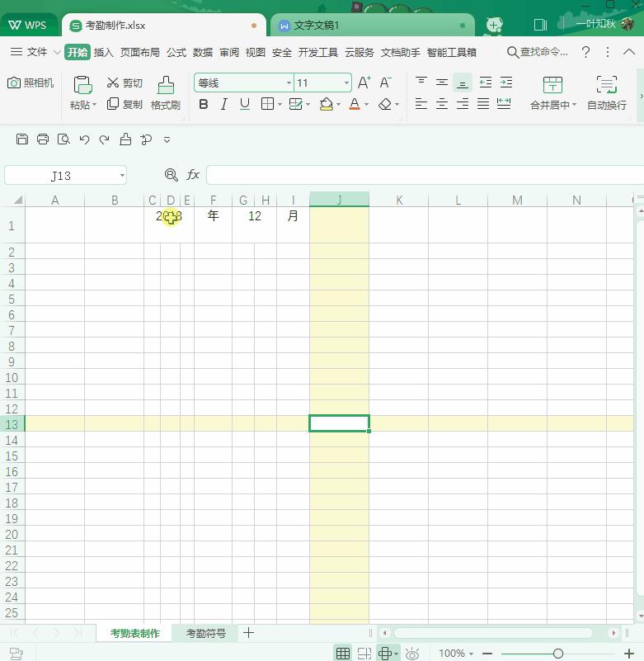644x661 pixels.
Task: Expand fill color dropdown arrow
Action: point(338,104)
